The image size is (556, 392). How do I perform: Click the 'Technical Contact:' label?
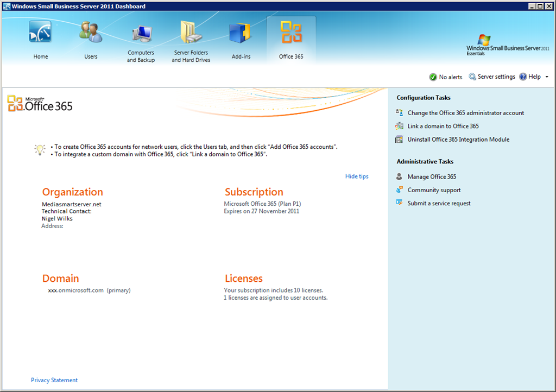pos(66,211)
